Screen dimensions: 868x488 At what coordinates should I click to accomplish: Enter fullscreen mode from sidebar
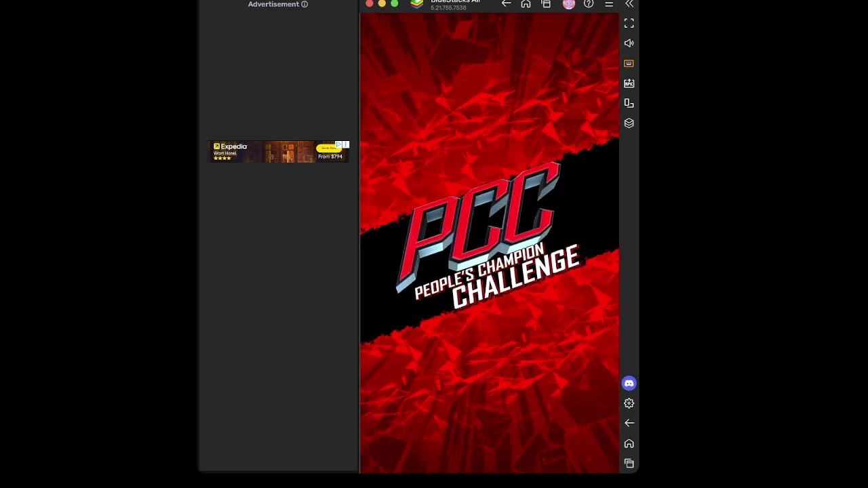pyautogui.click(x=629, y=23)
